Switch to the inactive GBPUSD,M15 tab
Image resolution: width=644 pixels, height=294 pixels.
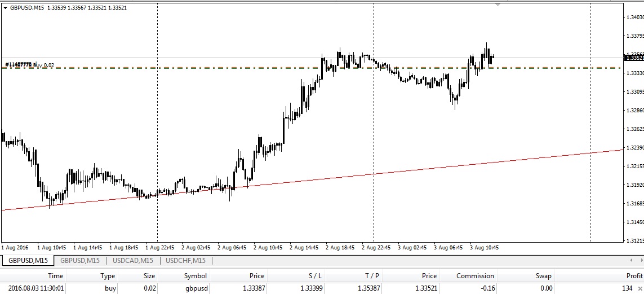[x=79, y=260]
